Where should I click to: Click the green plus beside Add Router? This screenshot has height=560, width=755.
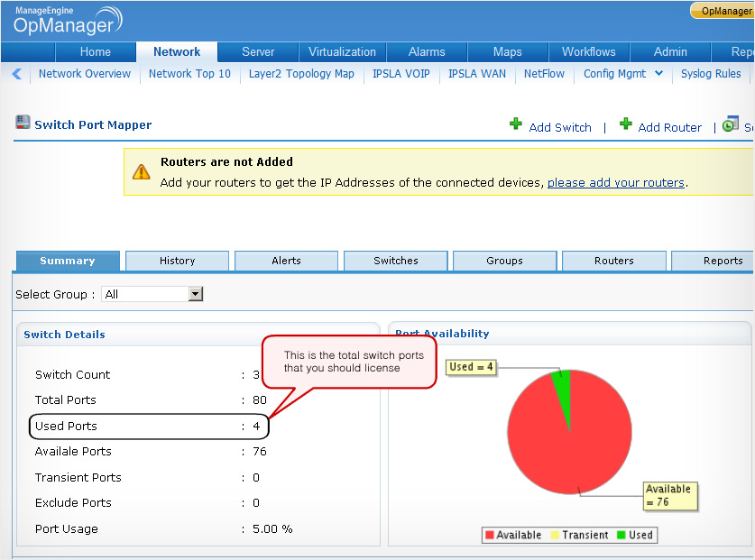625,124
